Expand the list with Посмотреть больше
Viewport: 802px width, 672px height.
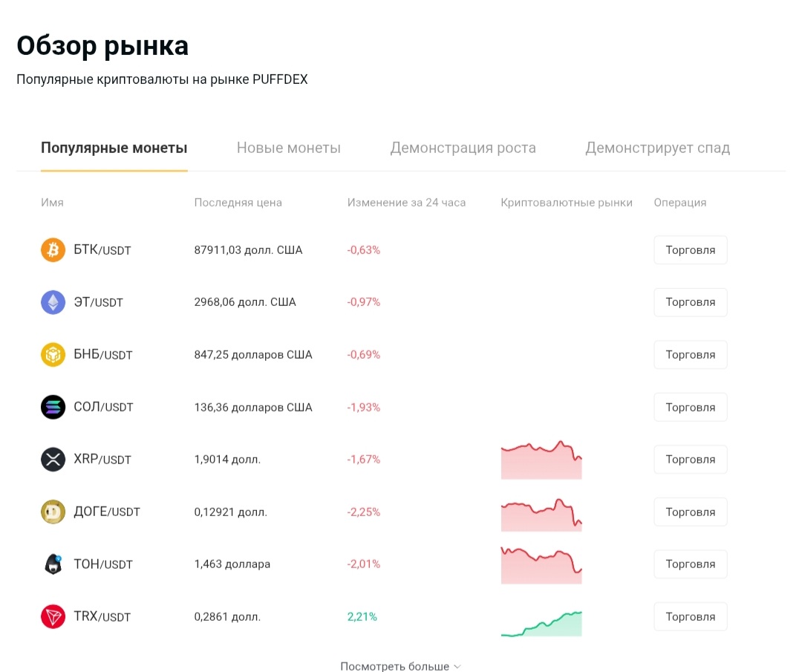[x=400, y=666]
